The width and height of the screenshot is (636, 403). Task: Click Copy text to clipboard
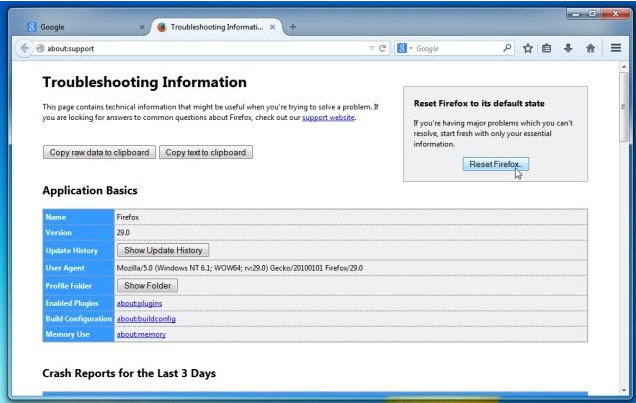(206, 152)
